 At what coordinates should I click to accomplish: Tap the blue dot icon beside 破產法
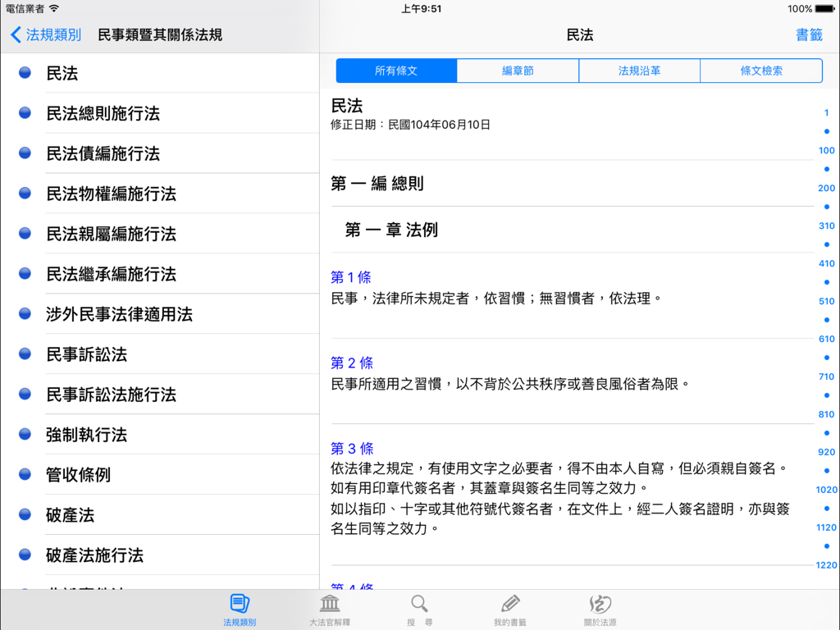pos(24,514)
